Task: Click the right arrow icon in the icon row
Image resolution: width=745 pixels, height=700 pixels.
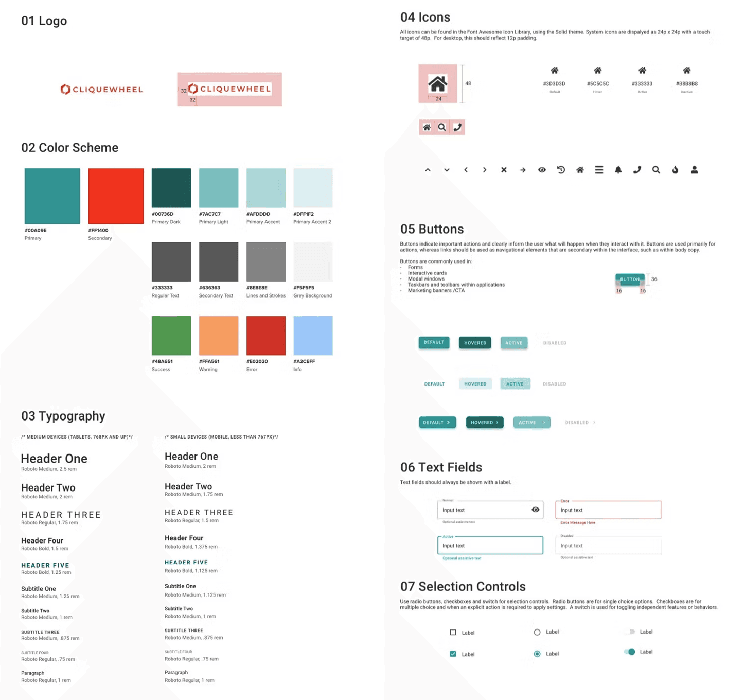Action: point(523,170)
